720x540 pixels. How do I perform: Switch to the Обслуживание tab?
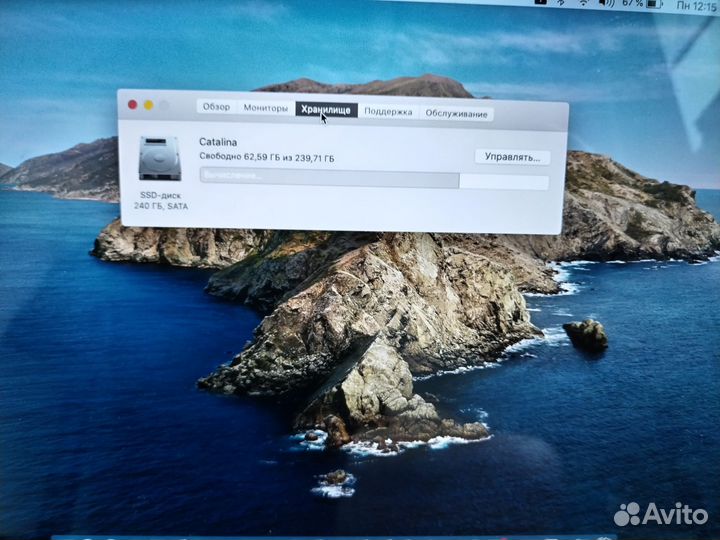coord(456,114)
